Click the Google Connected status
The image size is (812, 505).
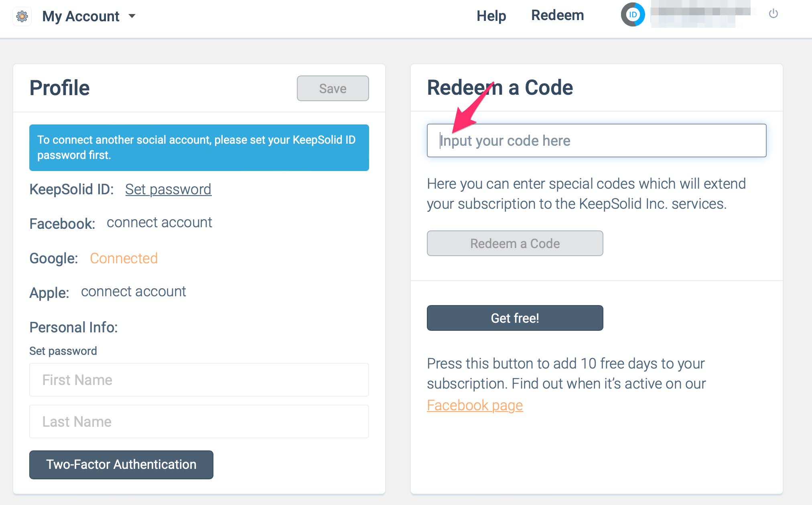pyautogui.click(x=124, y=258)
